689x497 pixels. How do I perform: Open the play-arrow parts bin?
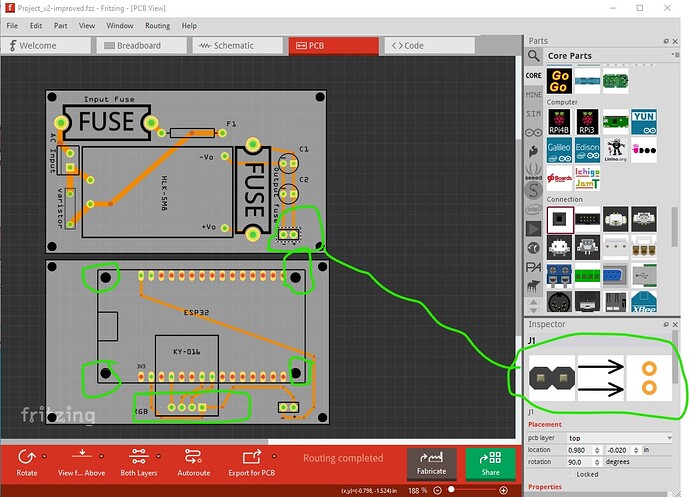click(x=533, y=229)
